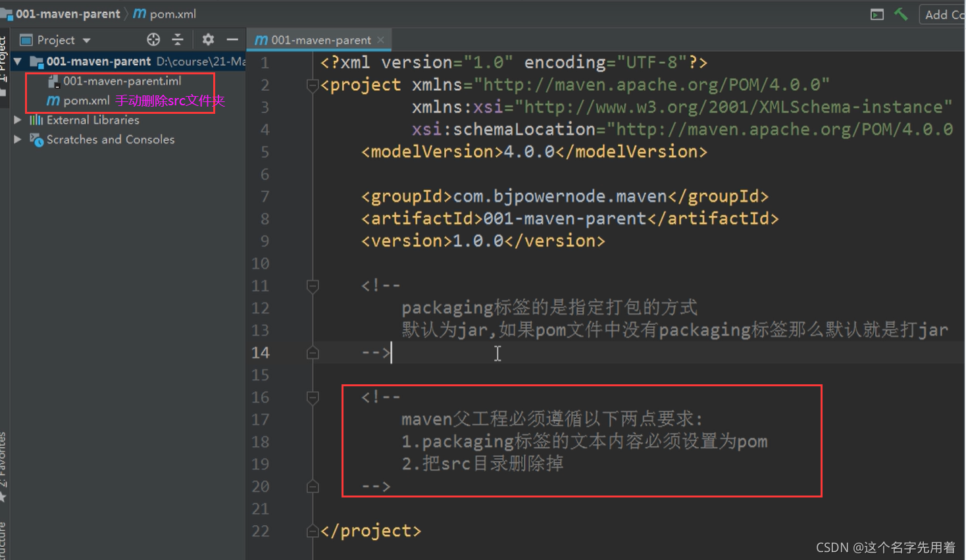The height and width of the screenshot is (560, 966).
Task: Close the 001-maven-parent editor tab
Action: 381,40
